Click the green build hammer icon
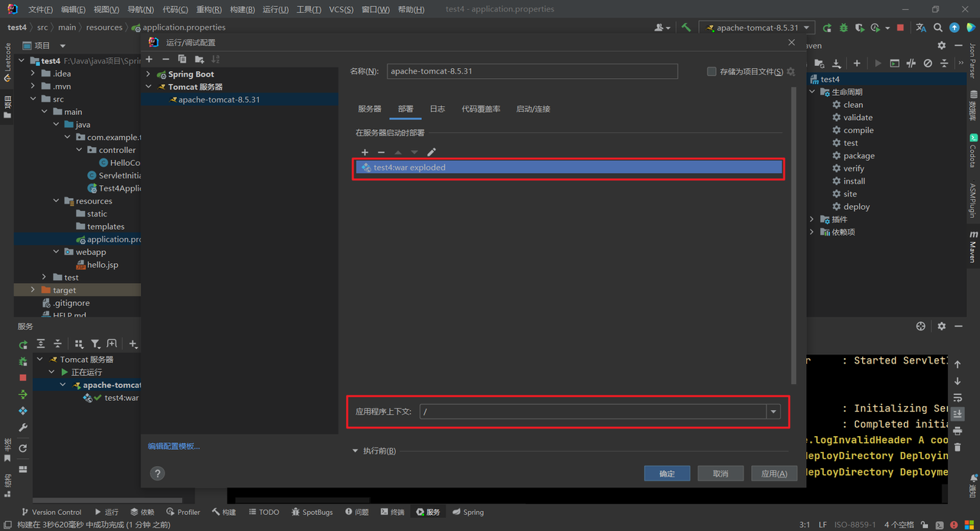 686,28
